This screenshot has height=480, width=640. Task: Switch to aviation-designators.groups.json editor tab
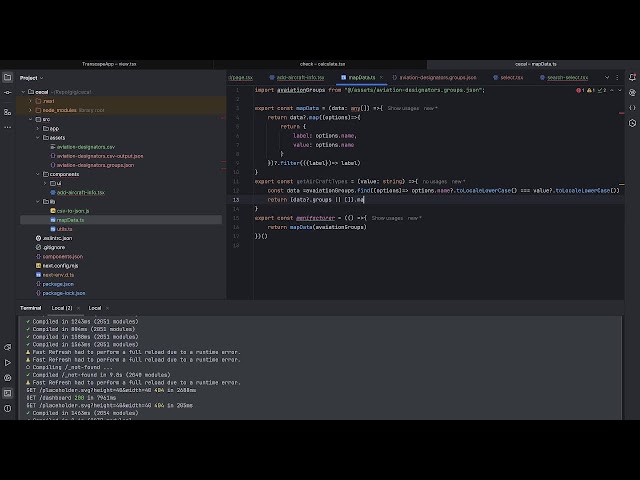tap(434, 77)
